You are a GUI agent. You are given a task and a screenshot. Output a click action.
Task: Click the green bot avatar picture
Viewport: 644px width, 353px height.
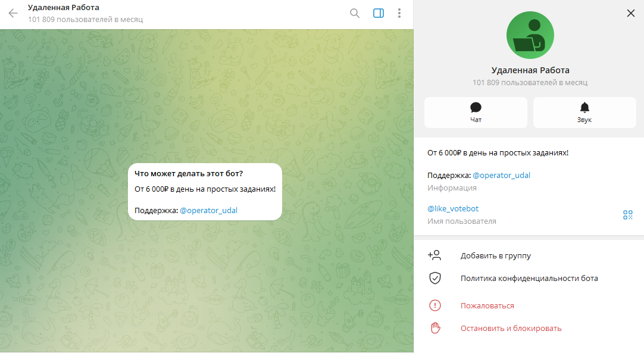pyautogui.click(x=530, y=35)
